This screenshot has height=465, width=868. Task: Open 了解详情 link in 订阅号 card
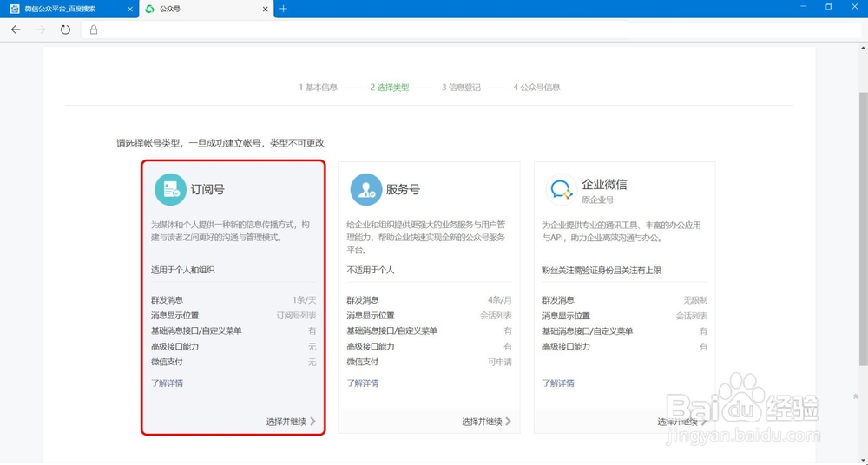tap(168, 383)
